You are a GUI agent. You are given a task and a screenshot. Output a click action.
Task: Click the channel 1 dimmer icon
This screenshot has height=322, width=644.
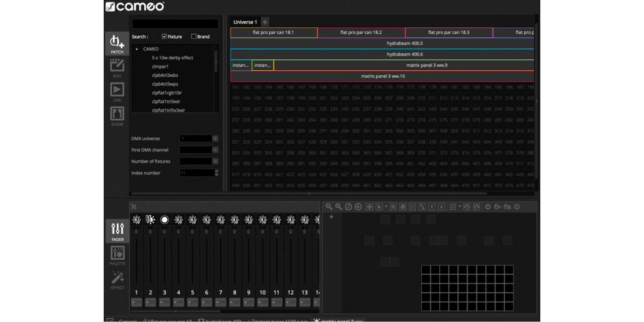pos(137,220)
